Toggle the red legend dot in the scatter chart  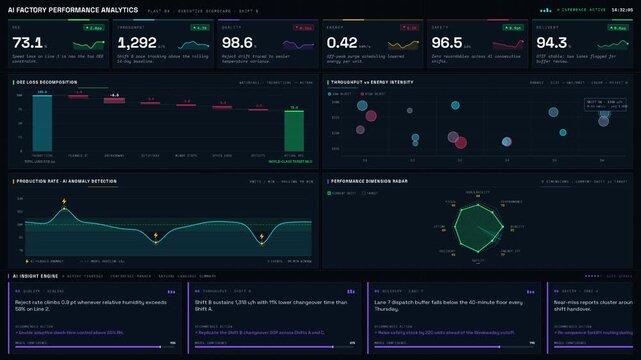point(362,94)
